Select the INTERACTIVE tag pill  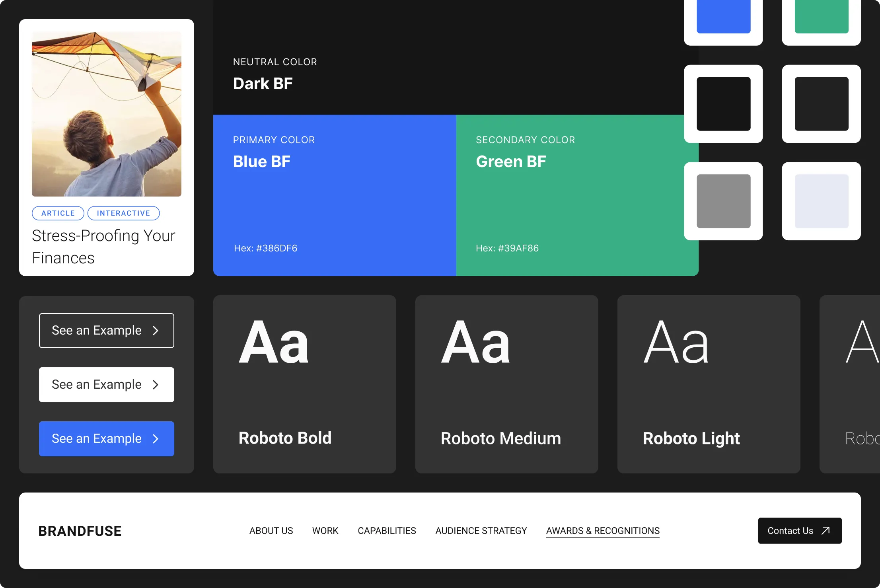123,213
